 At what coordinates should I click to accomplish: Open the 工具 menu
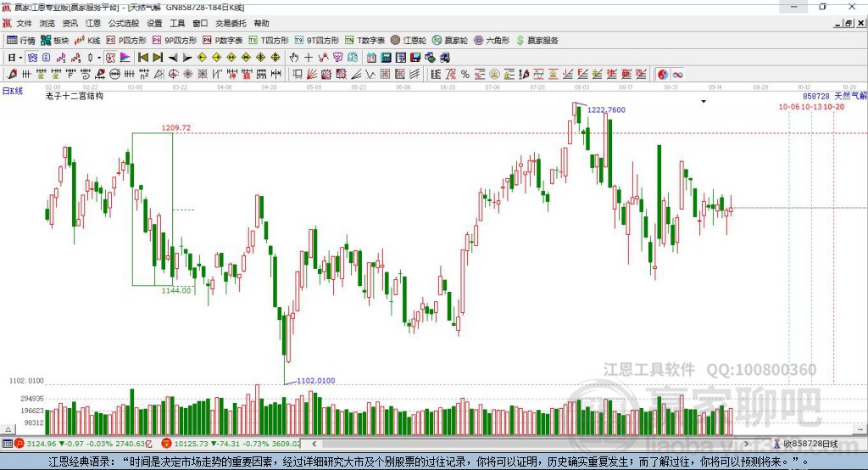point(177,23)
